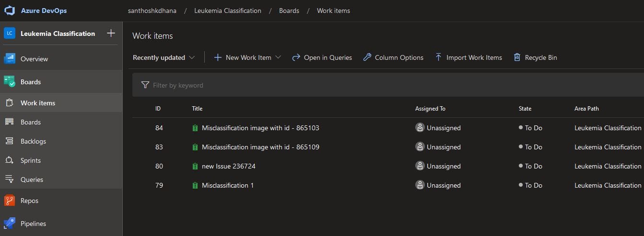
Task: Click the New Work Item button
Action: tap(247, 57)
